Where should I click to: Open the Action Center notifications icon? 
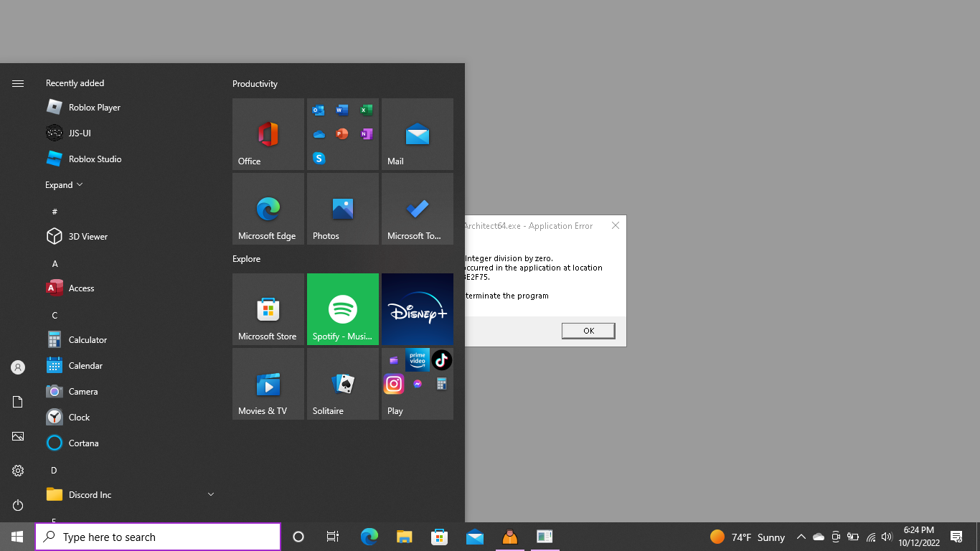[x=956, y=537]
